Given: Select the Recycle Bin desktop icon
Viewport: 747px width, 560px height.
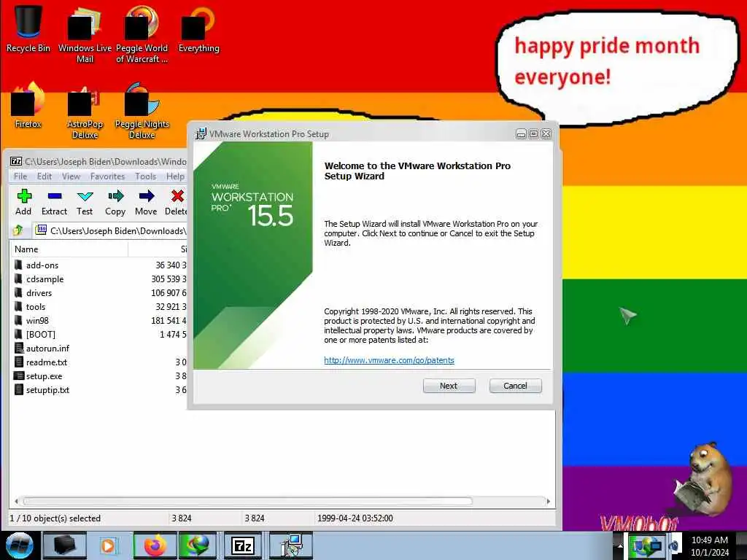Looking at the screenshot, I should tap(28, 28).
